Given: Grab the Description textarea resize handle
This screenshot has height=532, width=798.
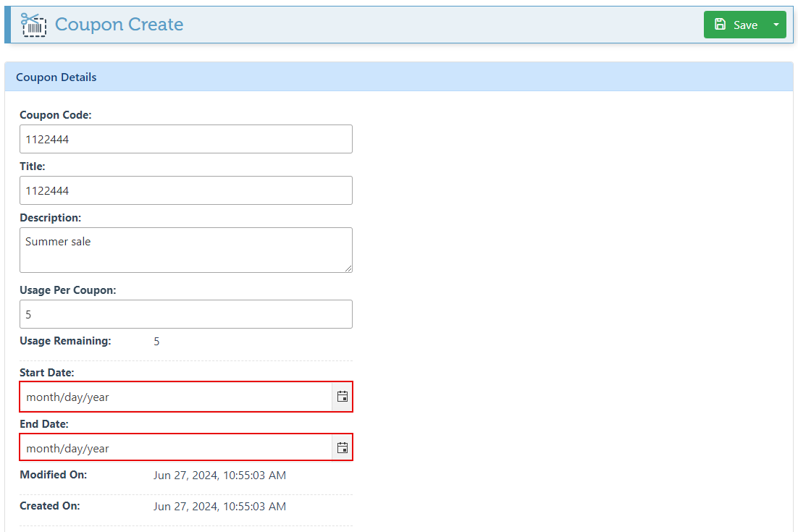Looking at the screenshot, I should click(x=348, y=269).
